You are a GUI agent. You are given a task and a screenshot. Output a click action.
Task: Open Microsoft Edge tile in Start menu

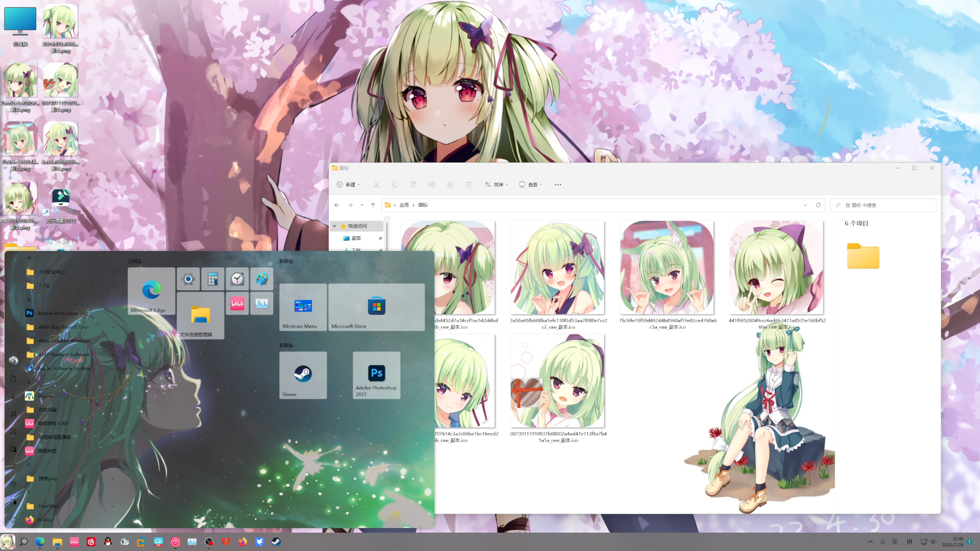click(x=152, y=291)
